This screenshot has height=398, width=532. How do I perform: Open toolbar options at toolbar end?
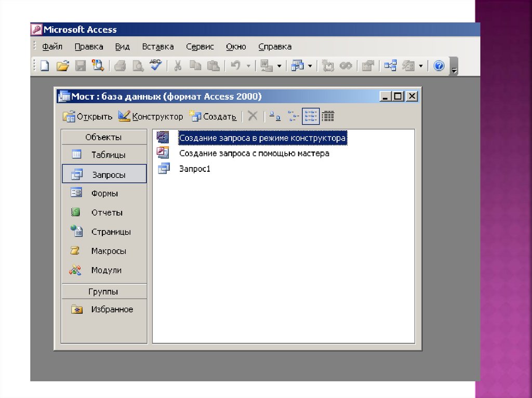(x=454, y=66)
